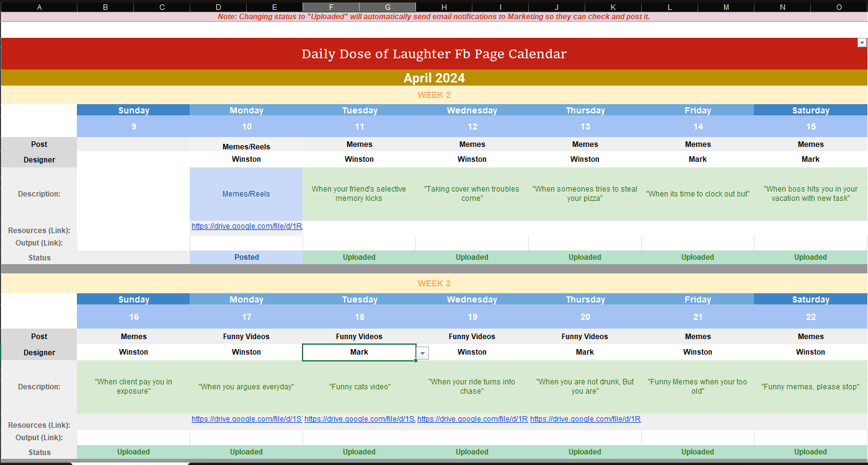The height and width of the screenshot is (465, 868).
Task: Click the Week 2 "Output (Link):" row label
Action: coord(39,243)
